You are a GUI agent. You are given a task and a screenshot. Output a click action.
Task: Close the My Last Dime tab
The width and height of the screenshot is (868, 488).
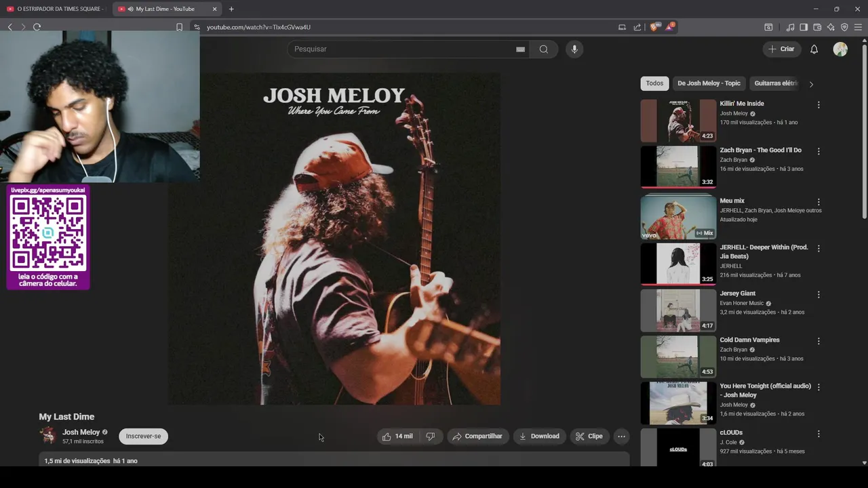pyautogui.click(x=215, y=9)
